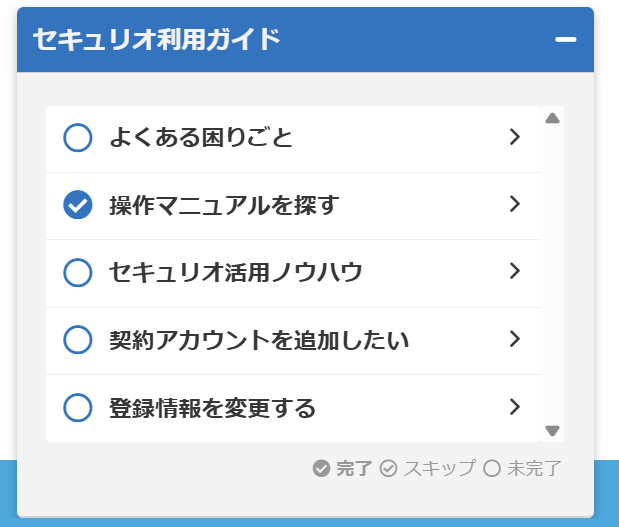The image size is (619, 527).
Task: Click the 登録情報を変更する status circle
Action: (77, 408)
